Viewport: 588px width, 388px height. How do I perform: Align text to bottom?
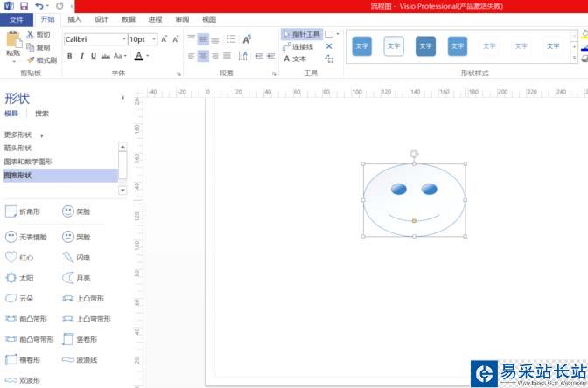pos(215,39)
